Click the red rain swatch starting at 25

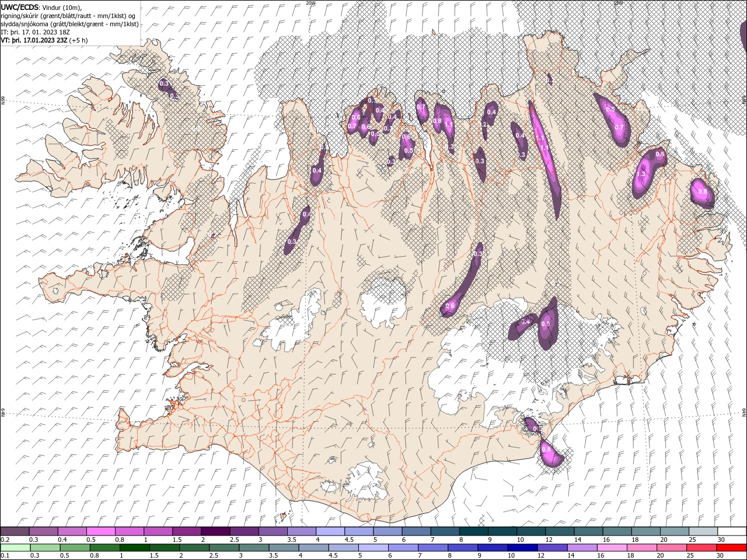coord(701,548)
